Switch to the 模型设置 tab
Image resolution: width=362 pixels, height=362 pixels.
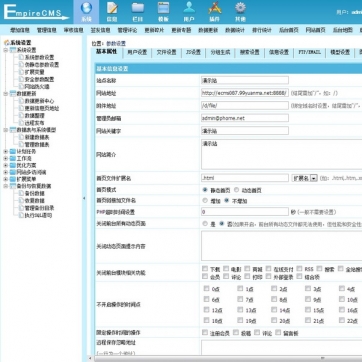(340, 52)
